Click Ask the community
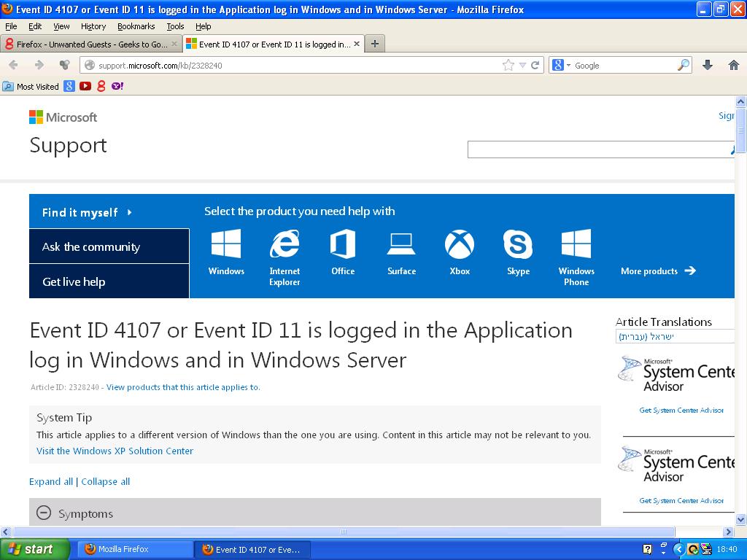747x560 pixels. 109,246
